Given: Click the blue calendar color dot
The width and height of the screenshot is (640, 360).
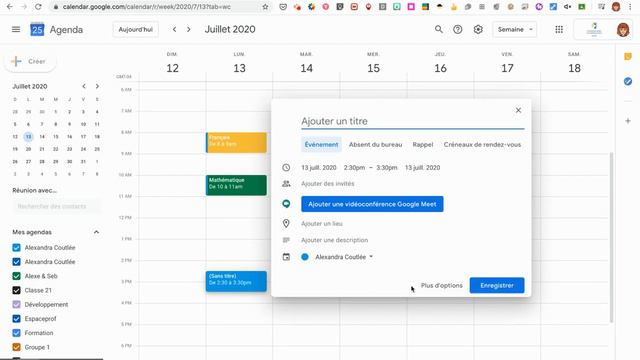Looking at the screenshot, I should (x=305, y=257).
